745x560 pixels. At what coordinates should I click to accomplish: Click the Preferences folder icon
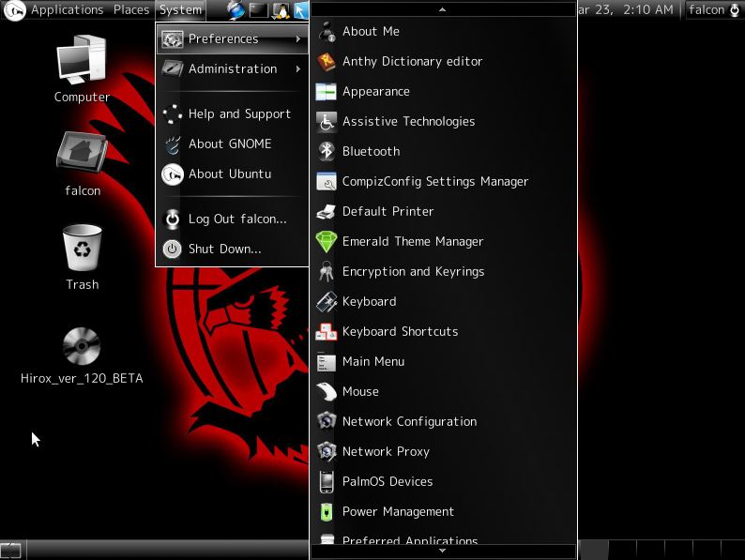coord(172,39)
